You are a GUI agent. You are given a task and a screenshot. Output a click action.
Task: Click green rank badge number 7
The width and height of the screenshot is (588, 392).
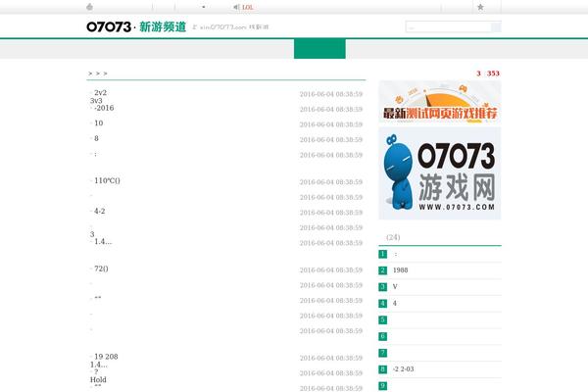point(382,353)
